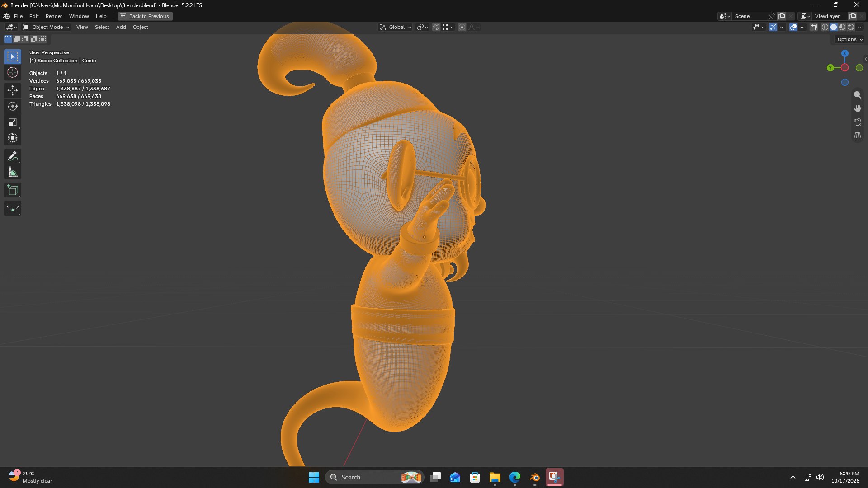Choose the Scale tool

tap(13, 122)
